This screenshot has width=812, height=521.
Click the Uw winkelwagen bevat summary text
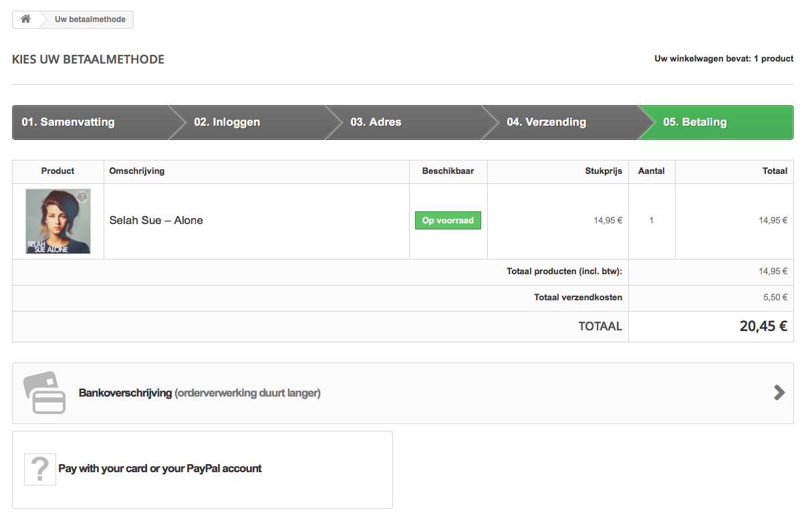tap(724, 59)
